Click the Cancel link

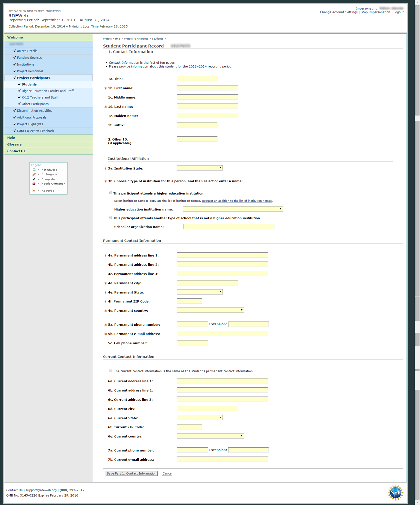167,473
